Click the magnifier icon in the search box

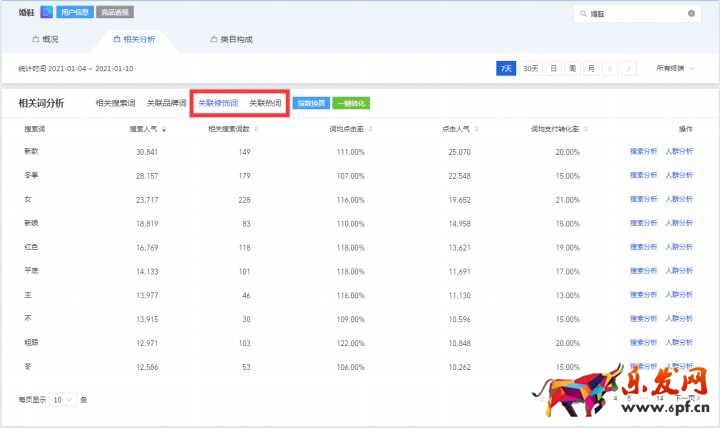(x=584, y=14)
